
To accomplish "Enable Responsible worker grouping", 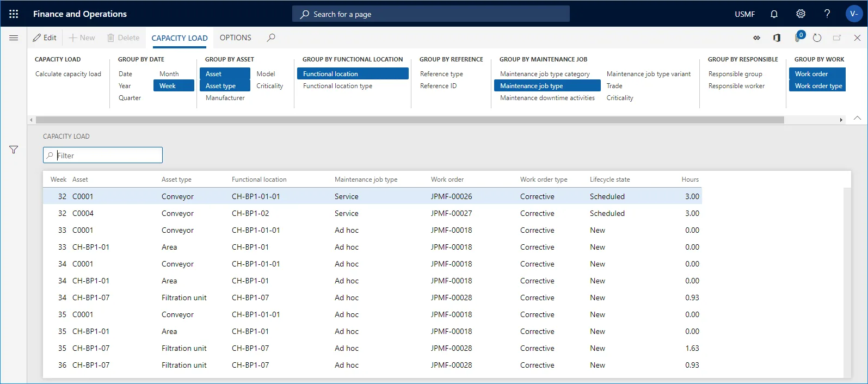I will coord(736,86).
